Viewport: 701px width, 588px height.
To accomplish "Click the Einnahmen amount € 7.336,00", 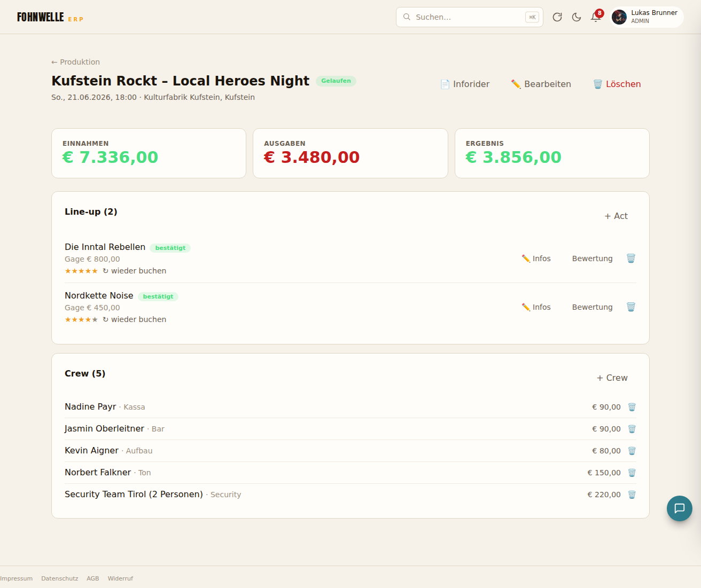I will pyautogui.click(x=111, y=157).
